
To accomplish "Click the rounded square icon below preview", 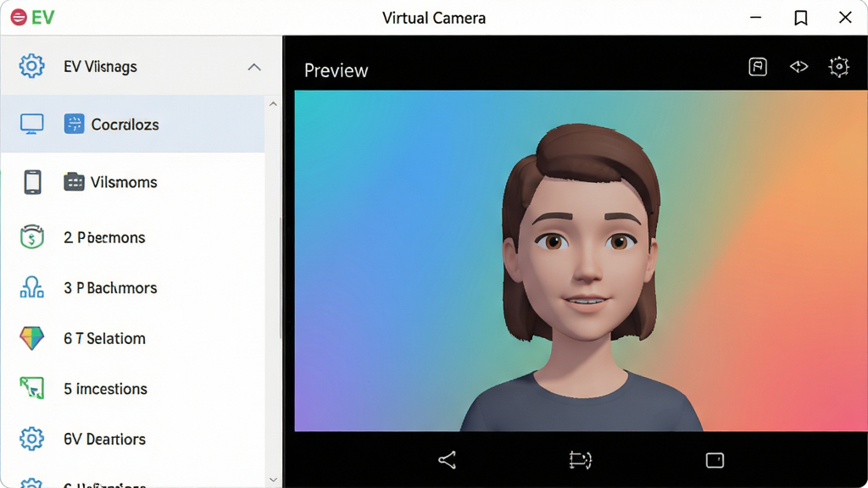I will 715,460.
